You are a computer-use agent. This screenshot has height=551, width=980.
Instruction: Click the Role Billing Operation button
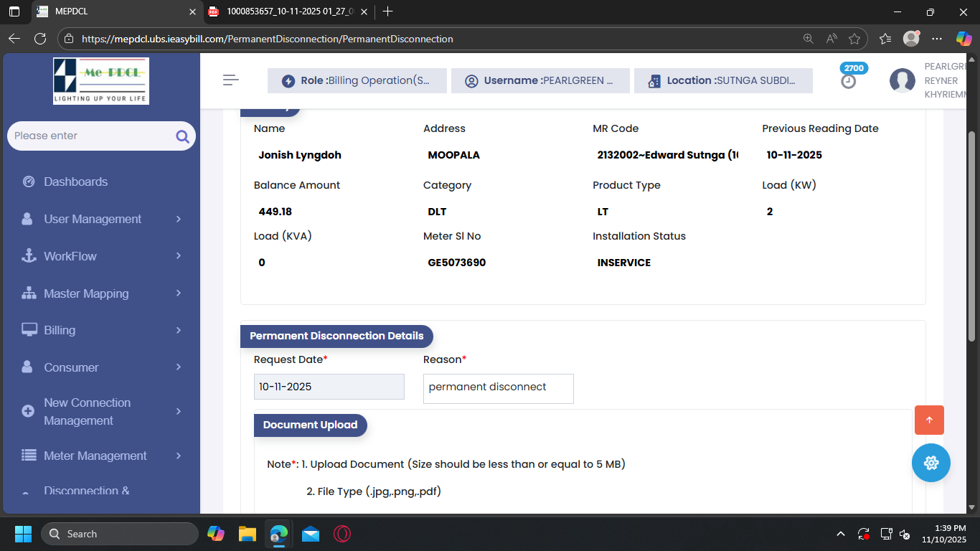357,81
